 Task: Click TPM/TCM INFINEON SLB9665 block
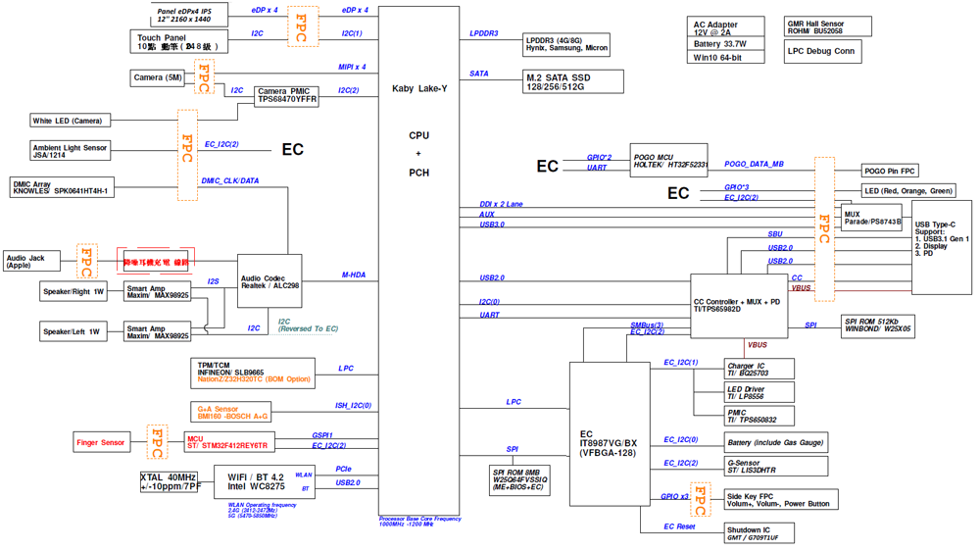click(x=253, y=374)
